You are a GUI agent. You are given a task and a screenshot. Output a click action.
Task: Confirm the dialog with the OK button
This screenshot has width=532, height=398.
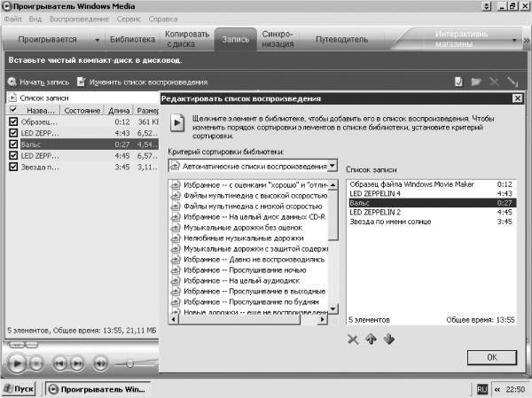coord(492,357)
